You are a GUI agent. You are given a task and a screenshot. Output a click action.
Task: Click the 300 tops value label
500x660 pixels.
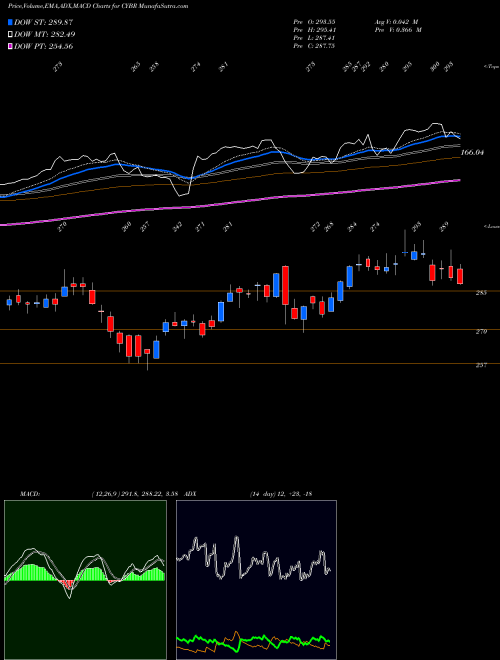click(435, 65)
